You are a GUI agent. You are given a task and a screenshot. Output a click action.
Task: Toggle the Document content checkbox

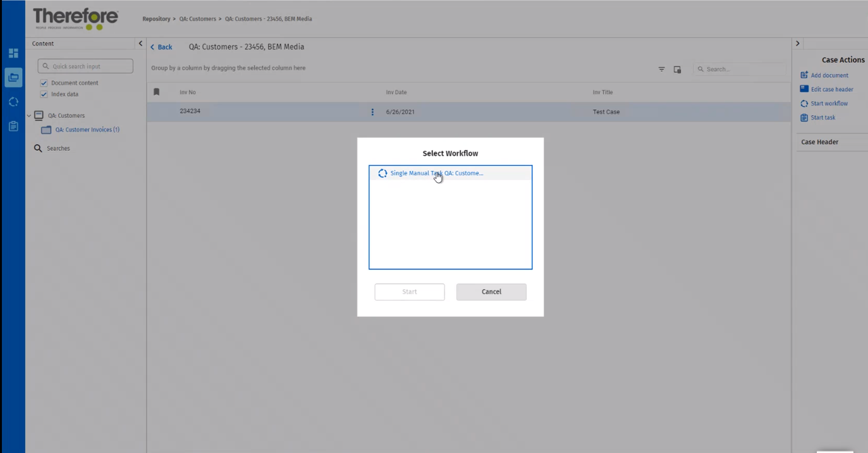point(44,83)
